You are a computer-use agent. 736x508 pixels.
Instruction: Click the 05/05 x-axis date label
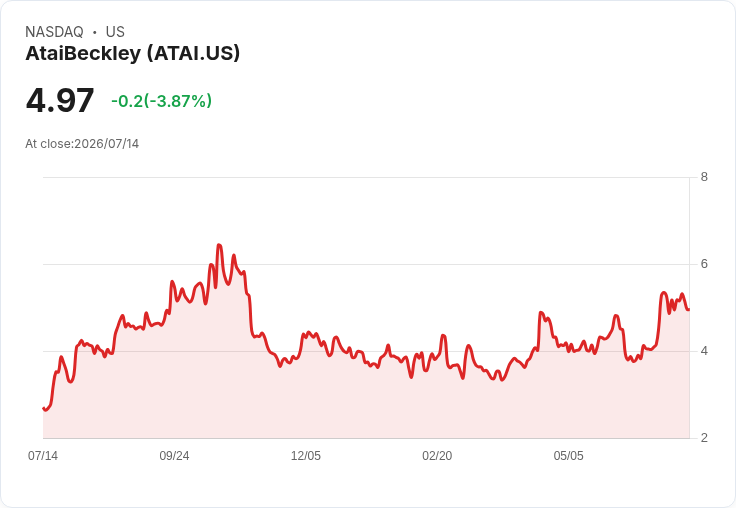(x=568, y=455)
